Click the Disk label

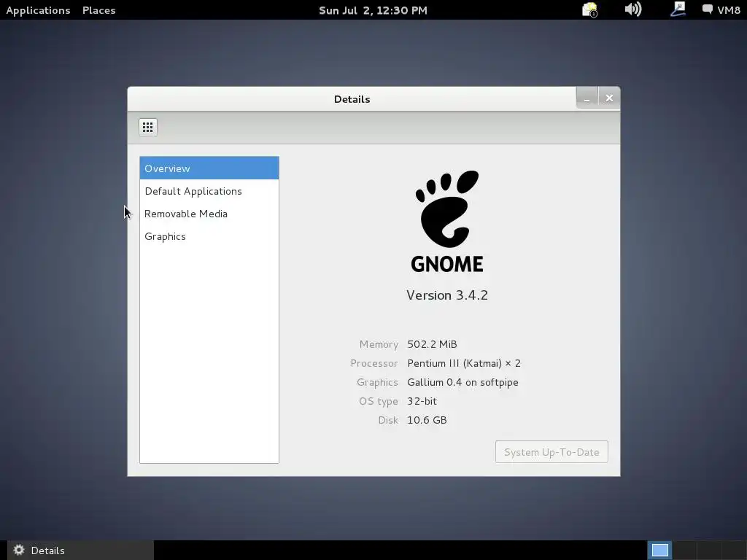point(388,420)
